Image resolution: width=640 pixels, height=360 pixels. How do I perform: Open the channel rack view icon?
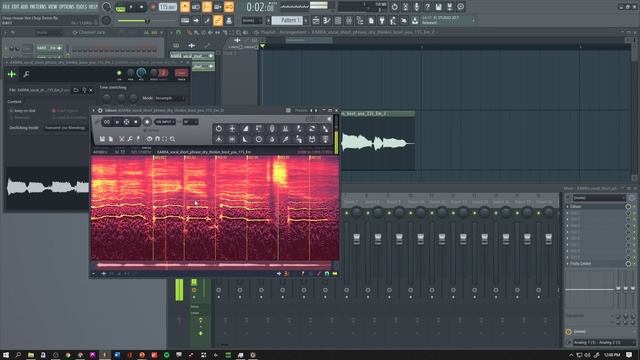coord(338,20)
